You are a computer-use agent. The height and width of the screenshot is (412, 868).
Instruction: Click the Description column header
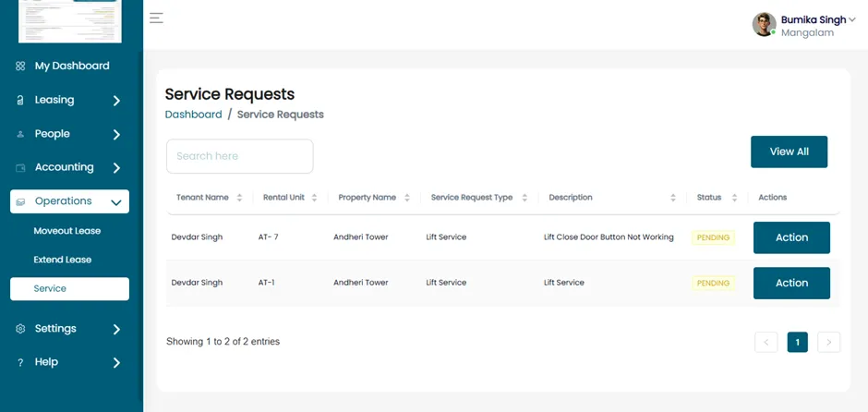570,198
